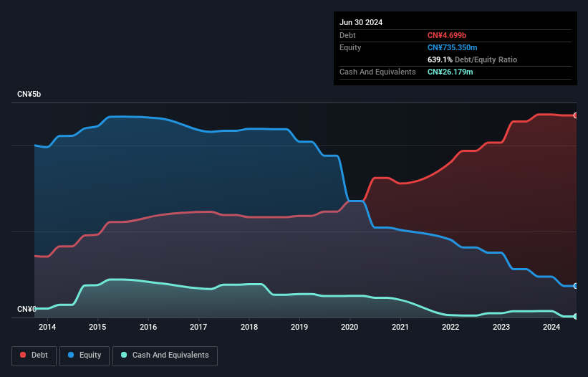
Task: Toggle the Debt series in the legend
Action: (34, 355)
